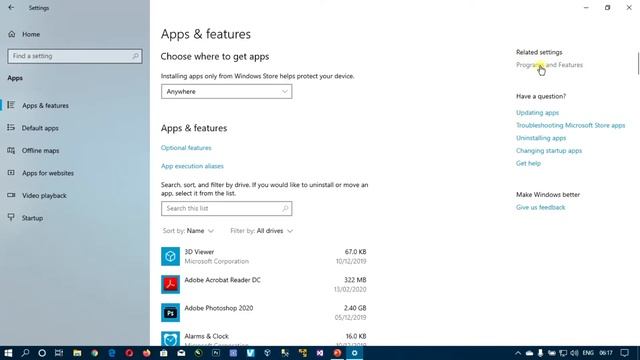Launch Microsoft Edge from the taskbar
The width and height of the screenshot is (640, 360).
click(x=112, y=353)
